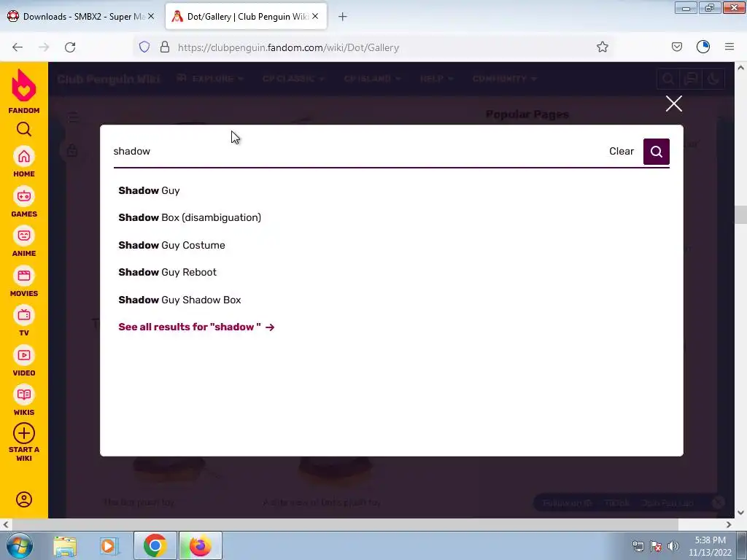747x560 pixels.
Task: Expand the Community dropdown menu
Action: 505,79
